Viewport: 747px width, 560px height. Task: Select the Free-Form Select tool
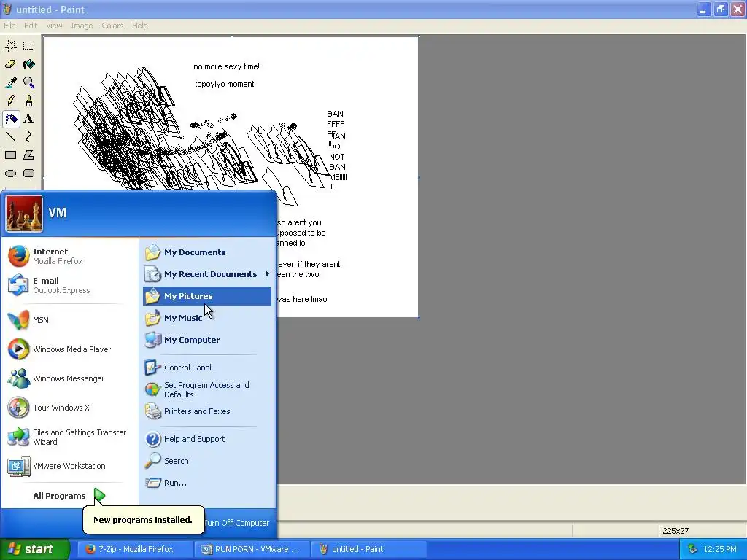11,46
